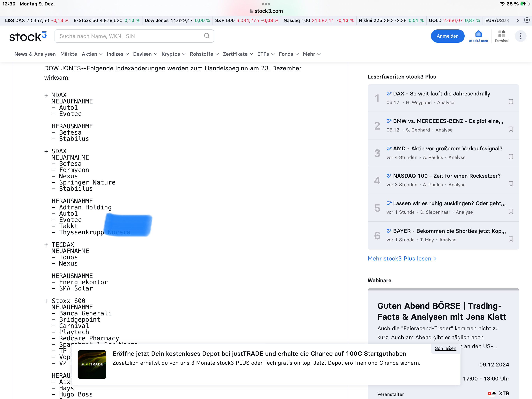
Task: Open the BMW vs. MERCEDES-BENZ analysis
Action: (x=448, y=121)
